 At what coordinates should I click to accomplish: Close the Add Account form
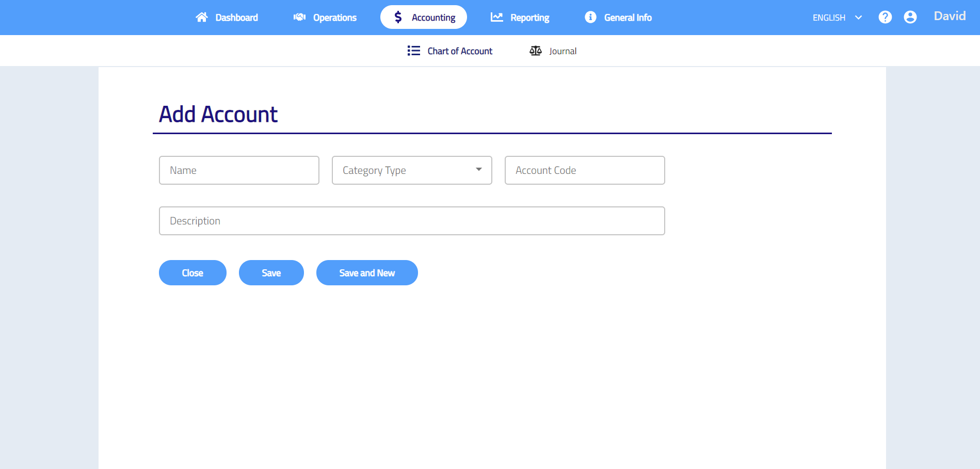point(192,273)
